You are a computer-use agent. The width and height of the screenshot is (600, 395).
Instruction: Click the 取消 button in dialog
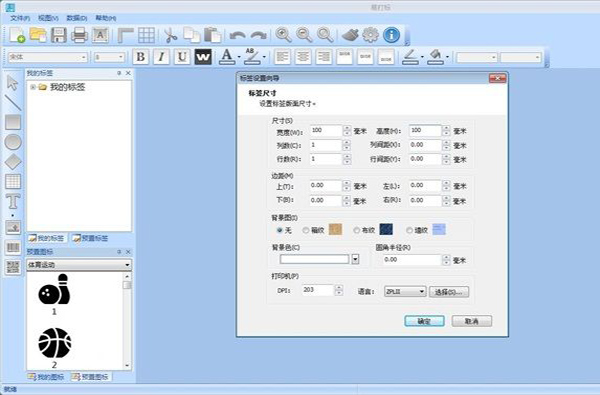[472, 321]
